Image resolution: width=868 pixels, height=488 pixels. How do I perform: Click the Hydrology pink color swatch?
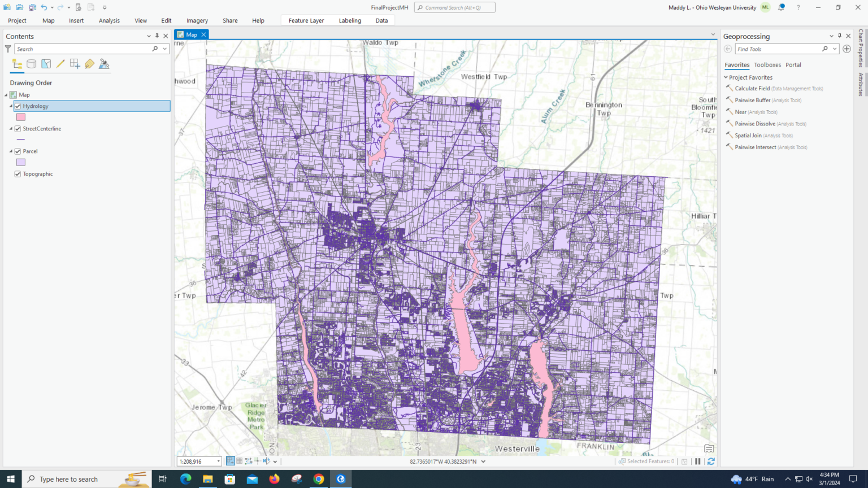pos(20,117)
